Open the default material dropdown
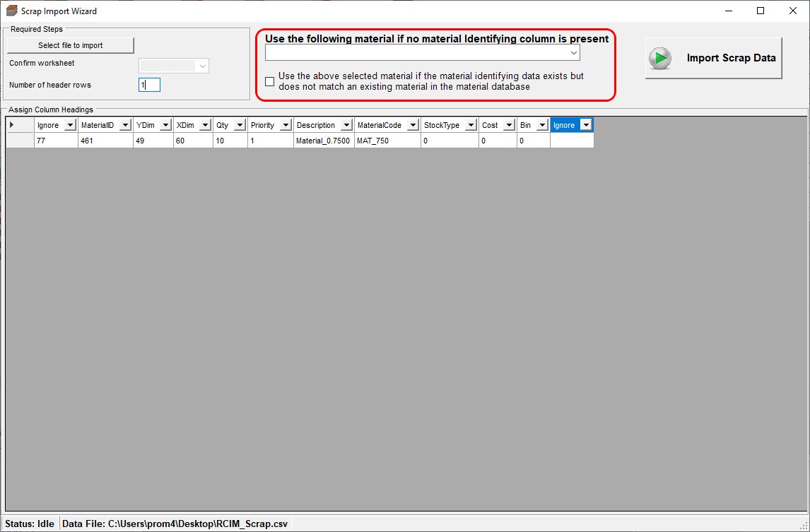This screenshot has width=810, height=532. pyautogui.click(x=573, y=53)
